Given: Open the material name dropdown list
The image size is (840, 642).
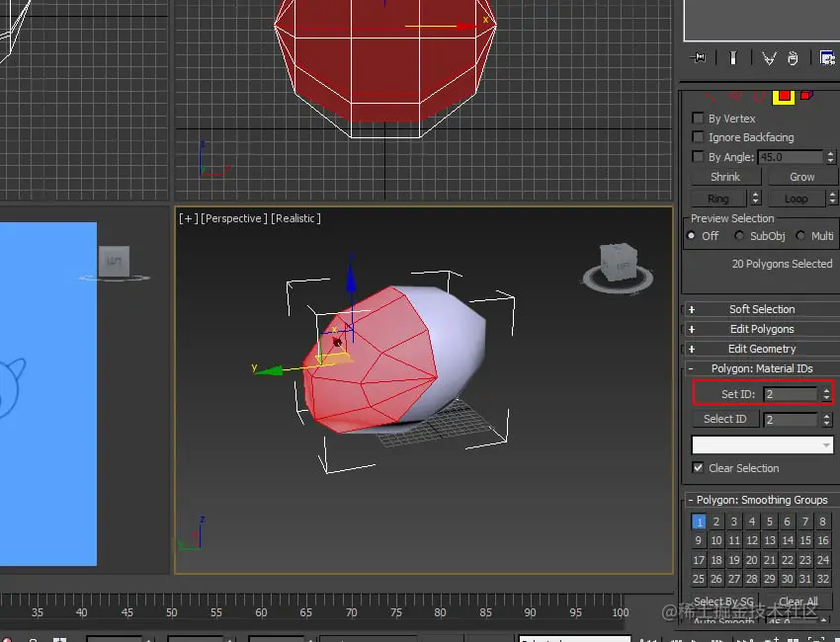Looking at the screenshot, I should coord(762,445).
